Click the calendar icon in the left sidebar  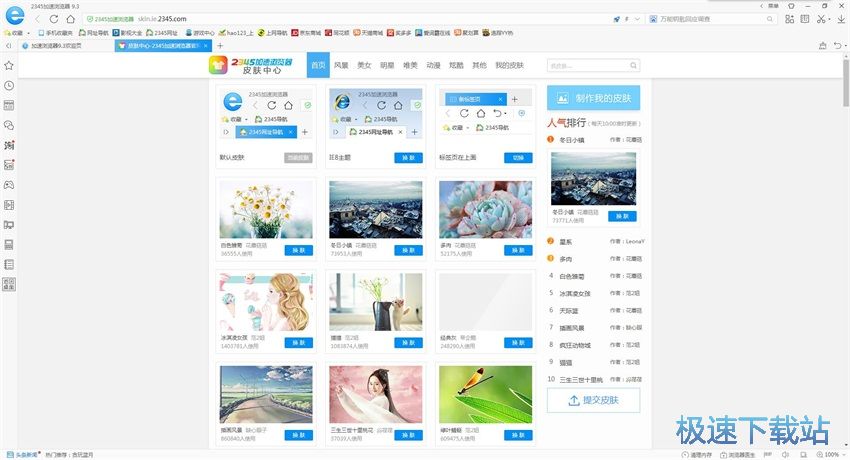[9, 105]
